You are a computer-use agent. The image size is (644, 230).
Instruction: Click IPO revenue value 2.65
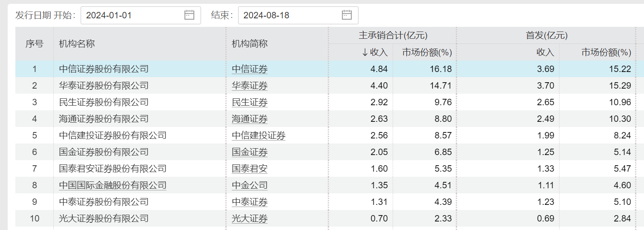pos(545,102)
